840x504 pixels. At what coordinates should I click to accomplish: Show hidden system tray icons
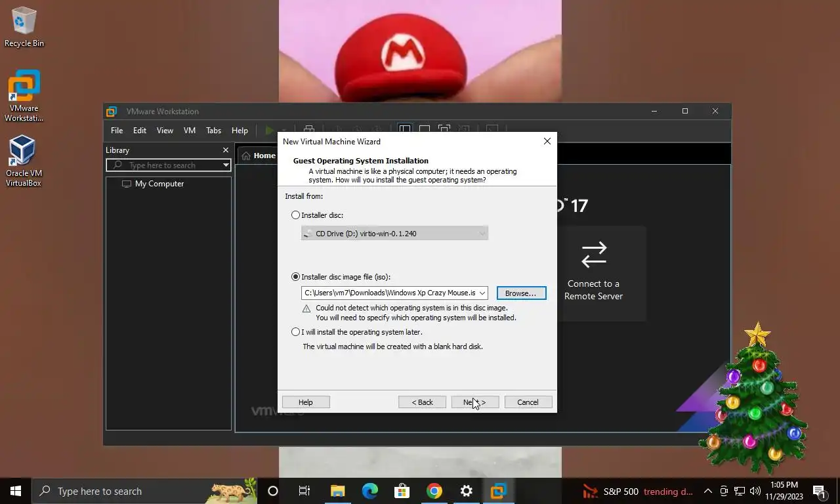tap(707, 491)
